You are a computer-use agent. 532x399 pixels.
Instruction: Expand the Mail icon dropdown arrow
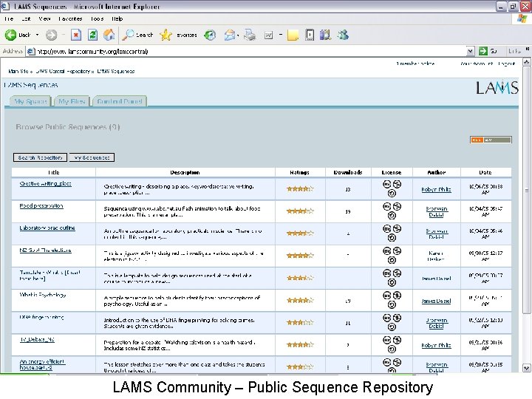(239, 35)
